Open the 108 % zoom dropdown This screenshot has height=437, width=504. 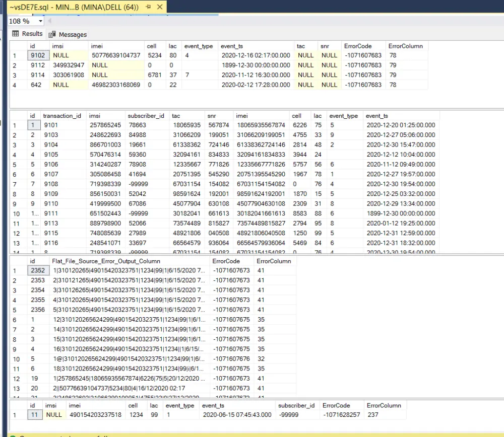tap(40, 21)
